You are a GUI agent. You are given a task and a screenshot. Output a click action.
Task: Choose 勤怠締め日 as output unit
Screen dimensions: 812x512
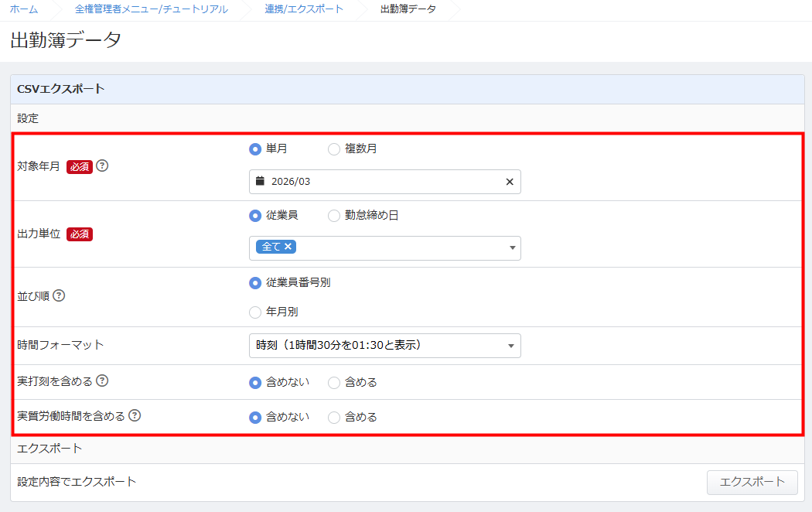click(x=334, y=215)
